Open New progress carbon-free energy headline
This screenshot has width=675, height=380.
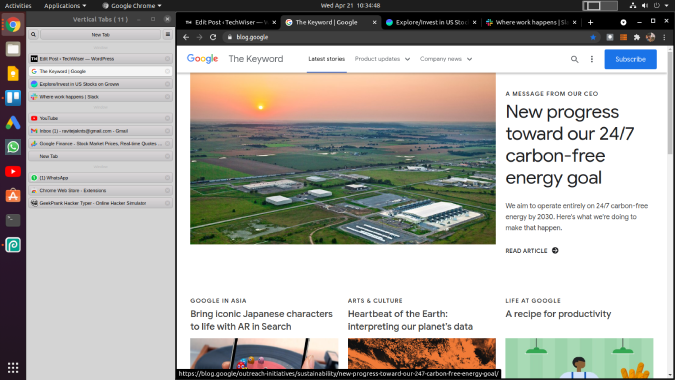[x=570, y=145]
